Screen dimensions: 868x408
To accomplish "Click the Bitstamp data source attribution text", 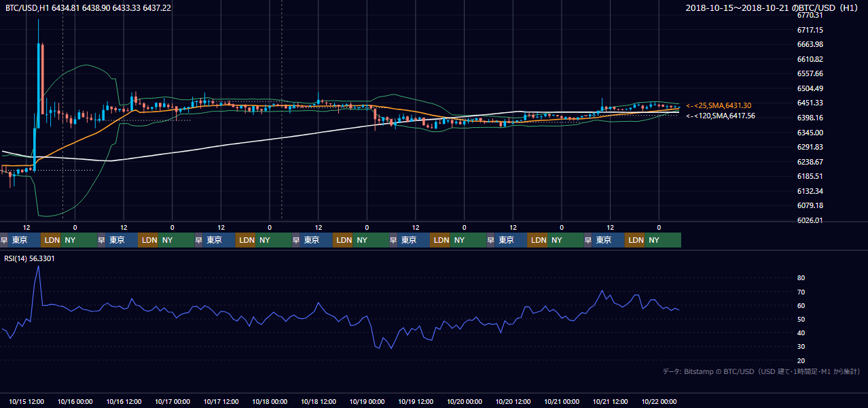I will click(761, 371).
